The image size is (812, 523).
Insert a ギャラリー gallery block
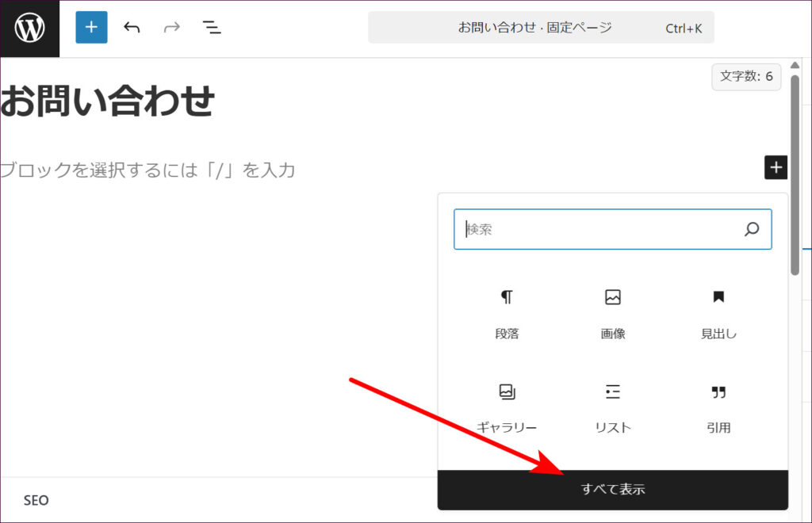(x=507, y=407)
